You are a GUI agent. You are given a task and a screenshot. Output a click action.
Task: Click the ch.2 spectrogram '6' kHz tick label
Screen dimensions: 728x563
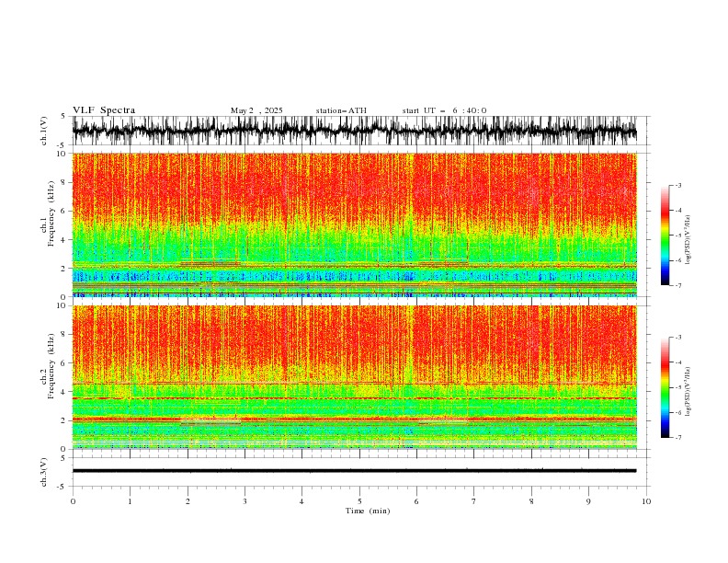point(65,362)
